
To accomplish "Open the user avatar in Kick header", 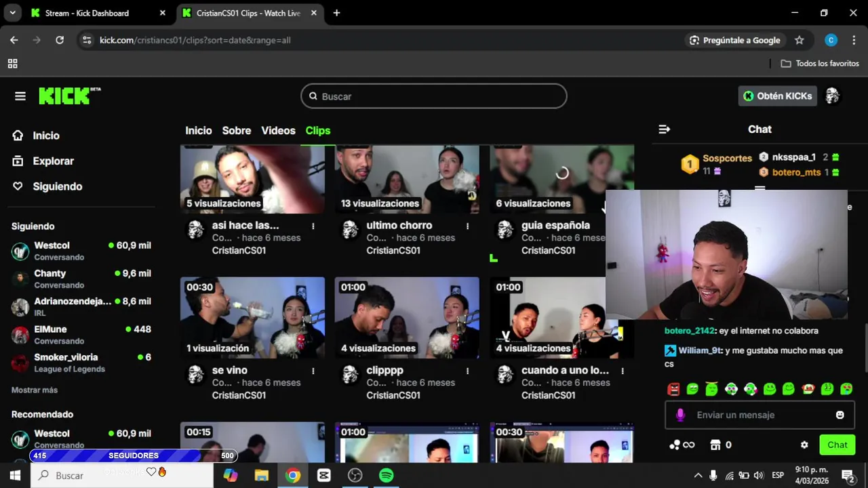I will (832, 96).
